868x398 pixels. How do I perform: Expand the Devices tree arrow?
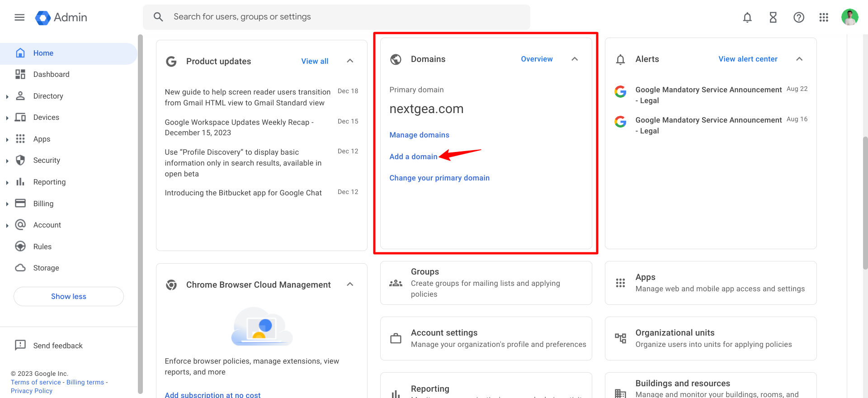7,118
